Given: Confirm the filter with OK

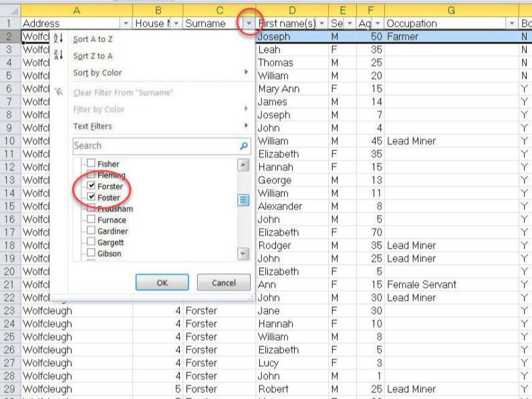Looking at the screenshot, I should [162, 283].
